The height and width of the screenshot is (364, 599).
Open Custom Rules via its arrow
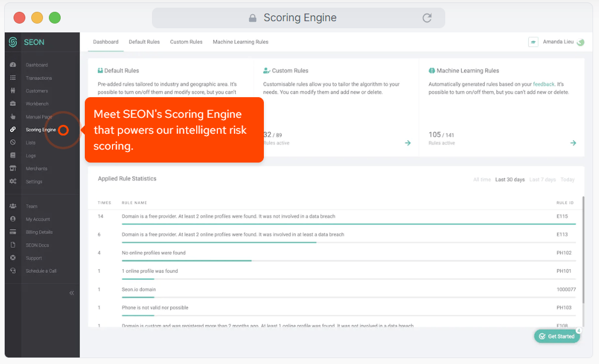(x=408, y=143)
